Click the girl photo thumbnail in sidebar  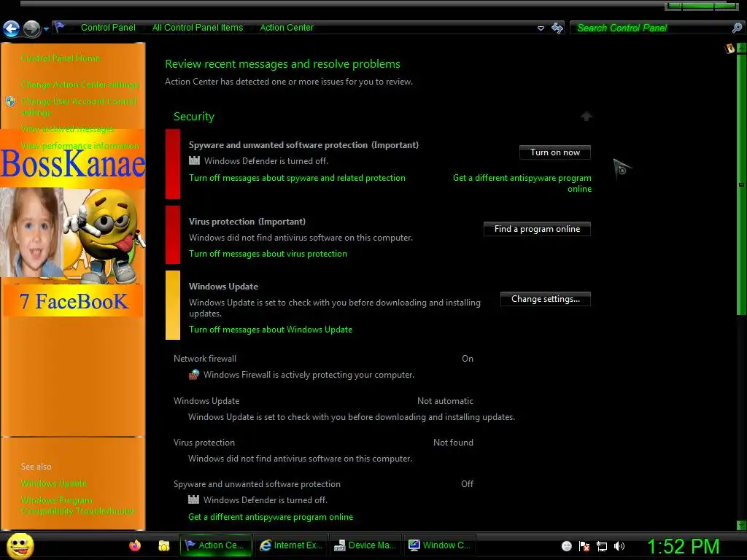pyautogui.click(x=31, y=233)
